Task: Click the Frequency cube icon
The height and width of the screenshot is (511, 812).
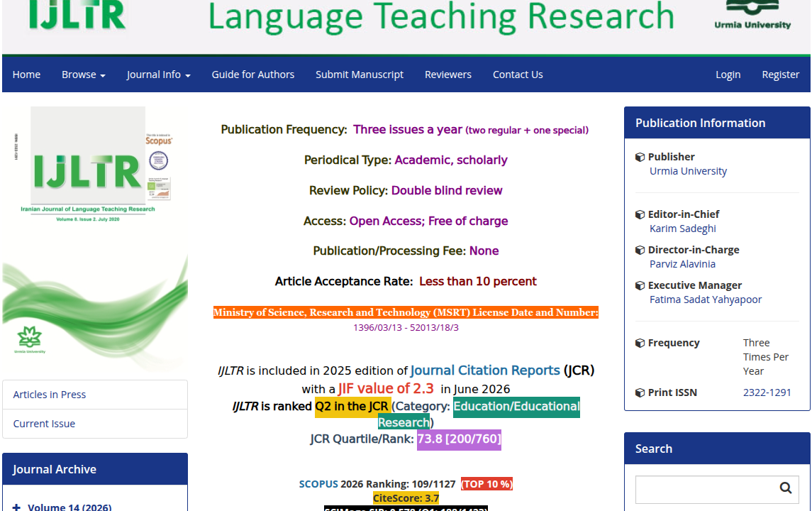Action: [640, 343]
